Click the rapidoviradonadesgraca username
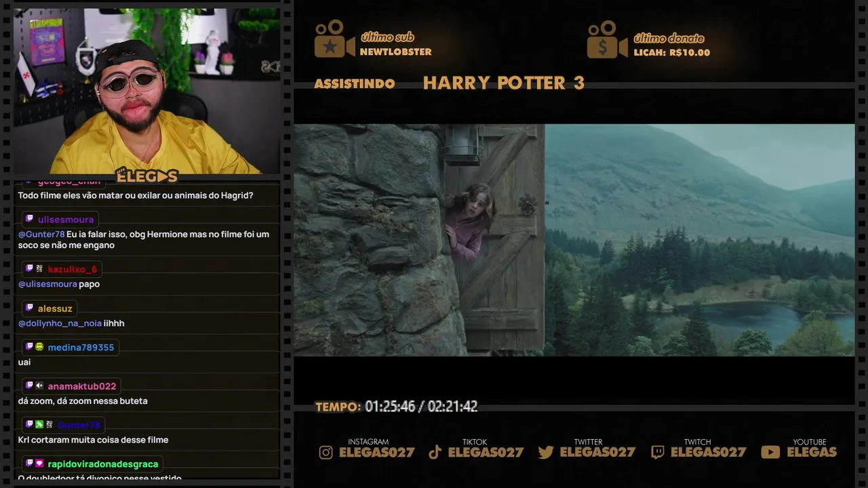The image size is (868, 488). click(103, 464)
